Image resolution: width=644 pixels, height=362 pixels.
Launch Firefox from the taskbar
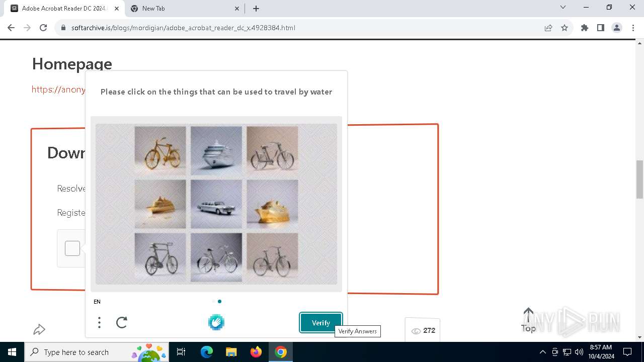(256, 352)
